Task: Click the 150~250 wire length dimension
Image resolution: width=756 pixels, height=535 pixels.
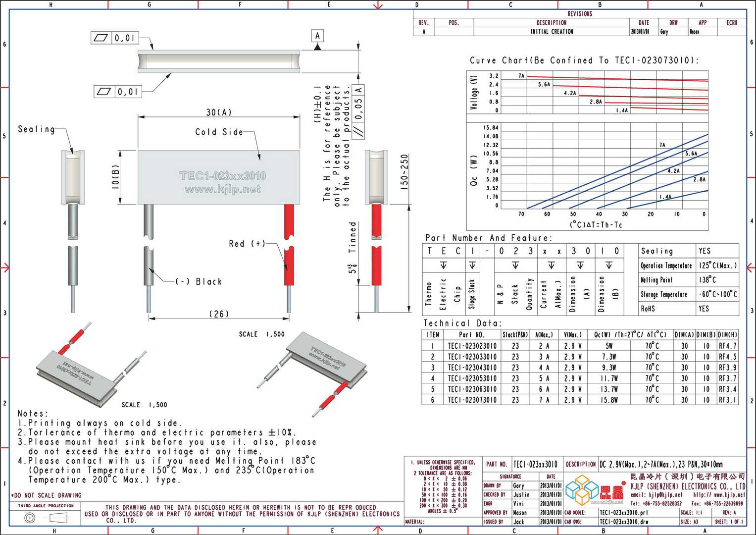Action: (404, 172)
